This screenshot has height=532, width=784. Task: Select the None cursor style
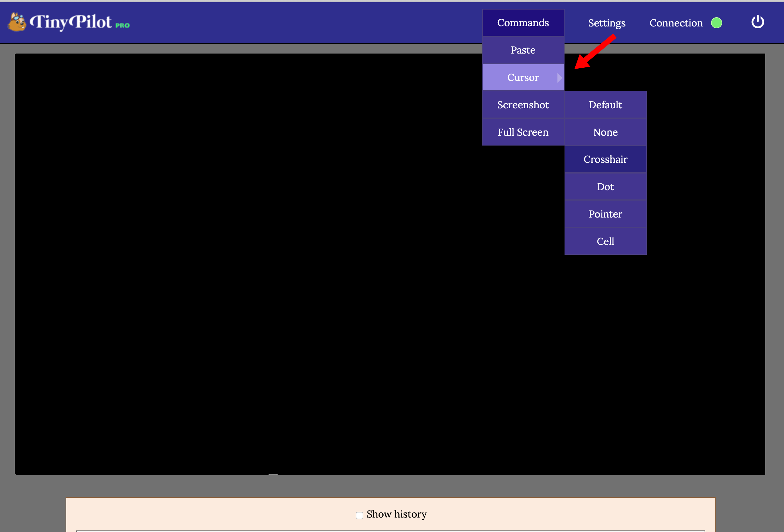[x=605, y=132]
